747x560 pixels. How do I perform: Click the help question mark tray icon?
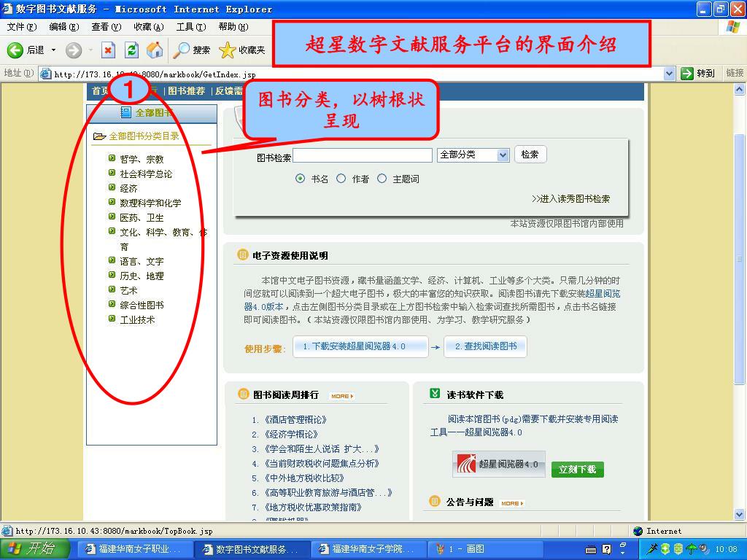[x=606, y=550]
